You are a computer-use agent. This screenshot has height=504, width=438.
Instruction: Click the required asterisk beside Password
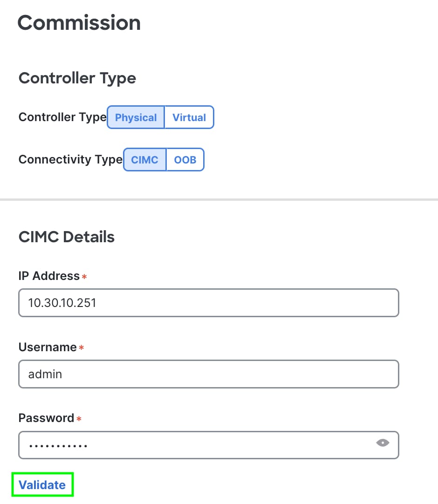click(x=78, y=419)
